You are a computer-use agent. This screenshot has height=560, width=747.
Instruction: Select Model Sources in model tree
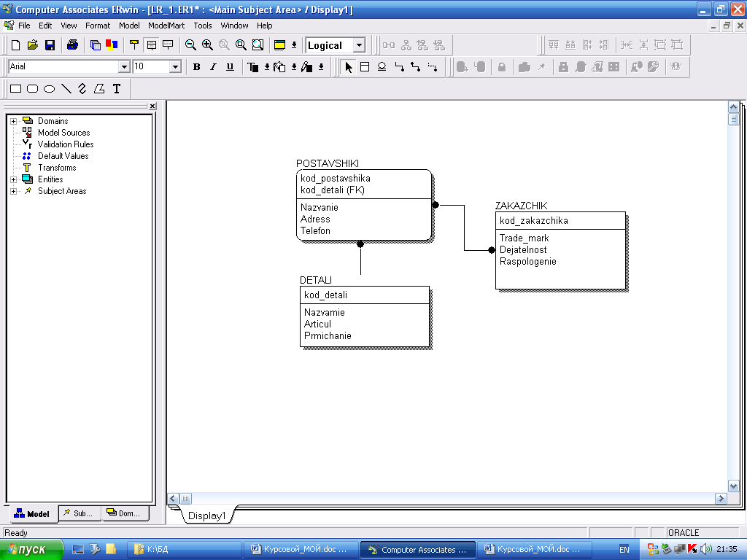(64, 133)
